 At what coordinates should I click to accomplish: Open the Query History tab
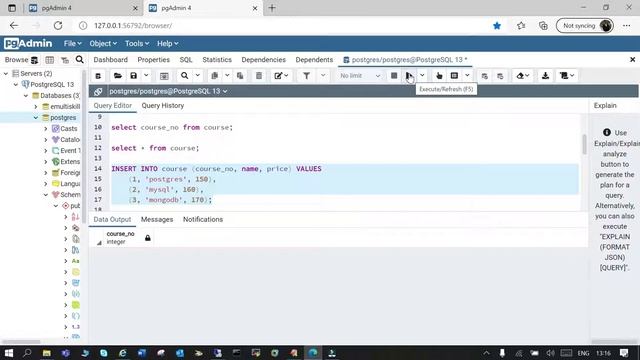coord(163,105)
